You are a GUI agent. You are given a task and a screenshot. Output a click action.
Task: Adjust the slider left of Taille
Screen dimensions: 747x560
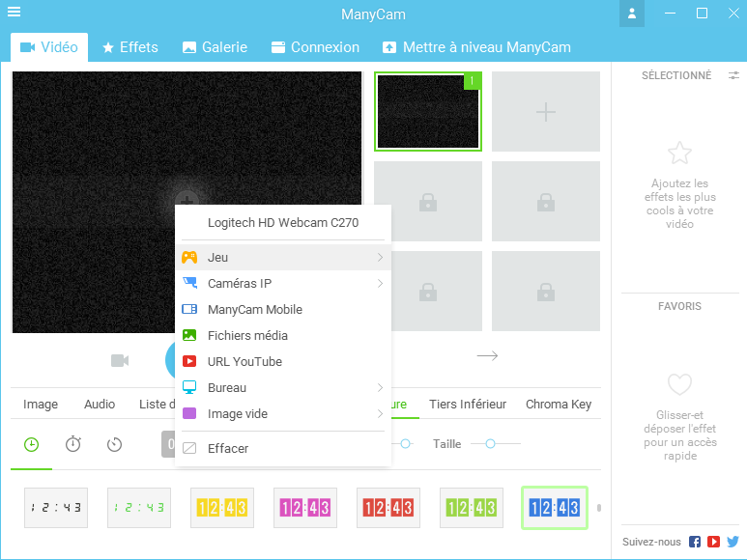point(406,444)
